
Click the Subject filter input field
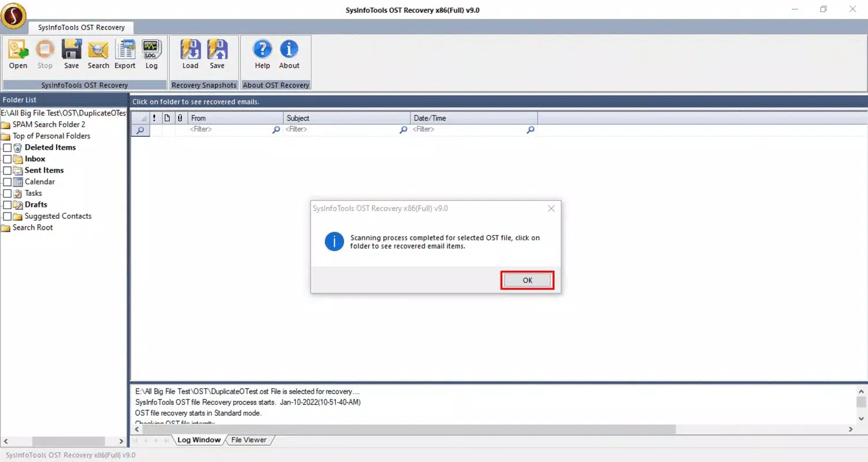[x=342, y=130]
